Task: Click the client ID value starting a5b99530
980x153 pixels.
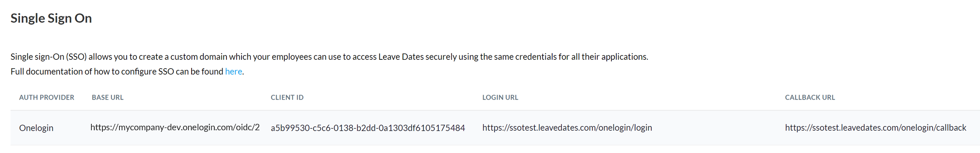Action: click(x=367, y=128)
